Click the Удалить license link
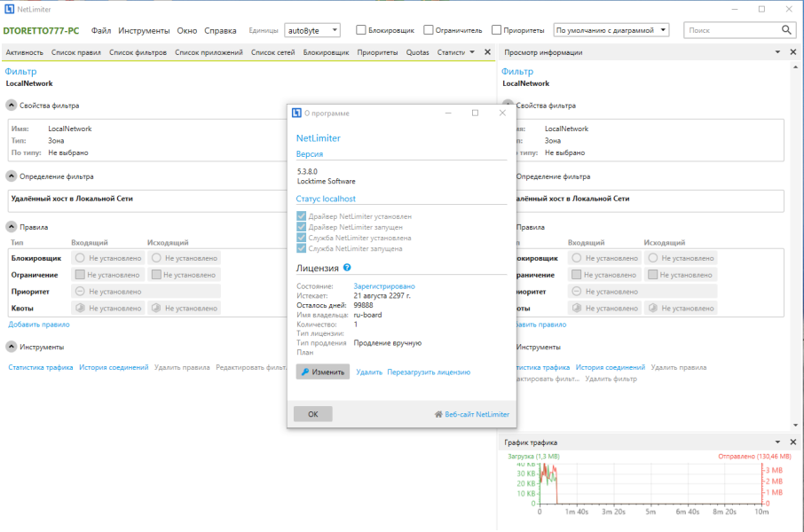The image size is (804, 532). 369,372
